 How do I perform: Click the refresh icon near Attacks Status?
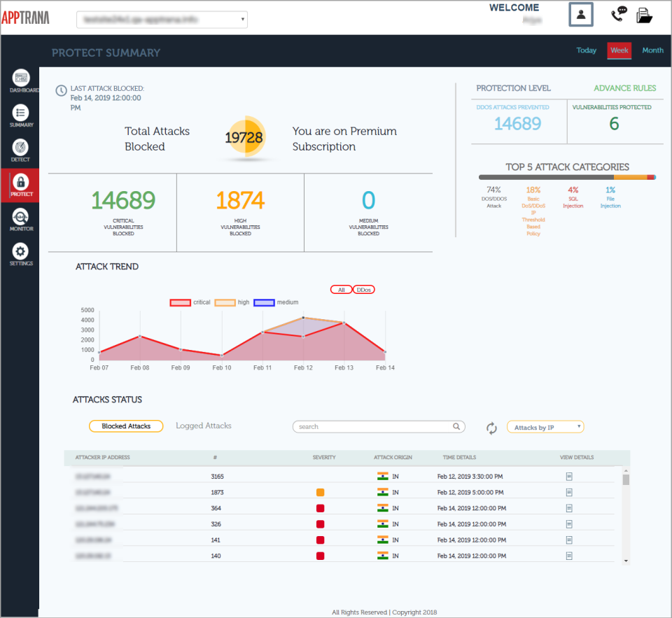491,426
